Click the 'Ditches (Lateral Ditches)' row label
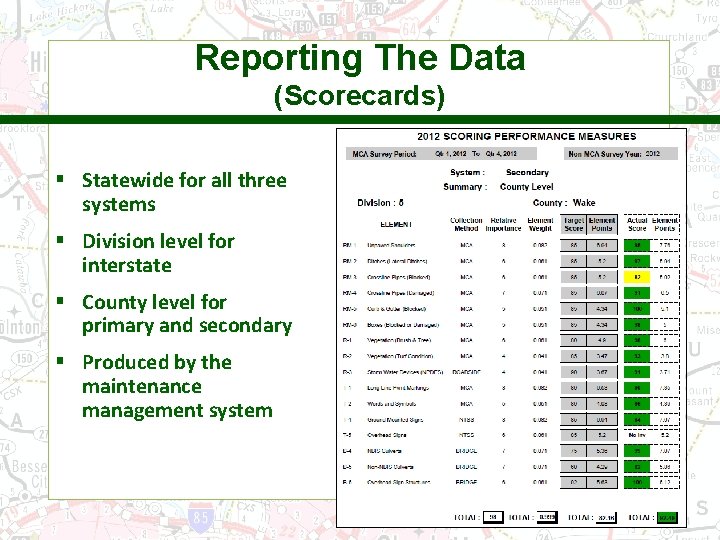 click(397, 261)
